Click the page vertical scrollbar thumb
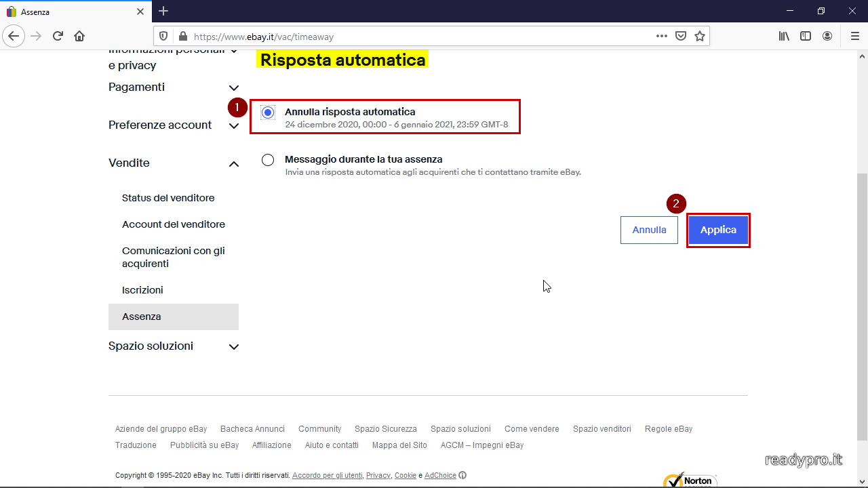The height and width of the screenshot is (488, 868). pos(862,307)
